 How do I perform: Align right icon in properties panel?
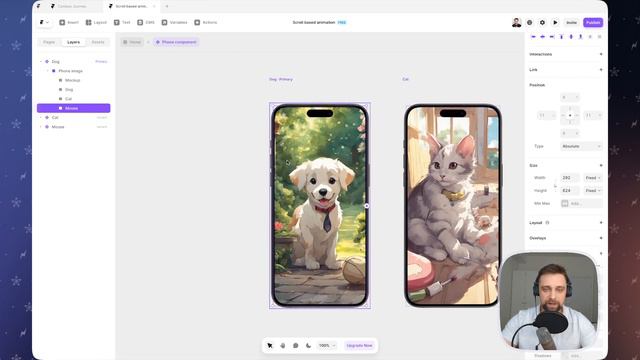(552, 37)
